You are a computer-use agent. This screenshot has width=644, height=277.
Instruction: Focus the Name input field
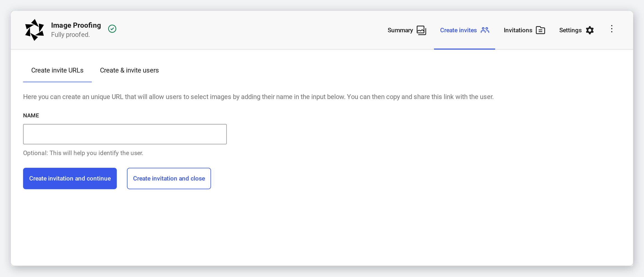click(125, 134)
